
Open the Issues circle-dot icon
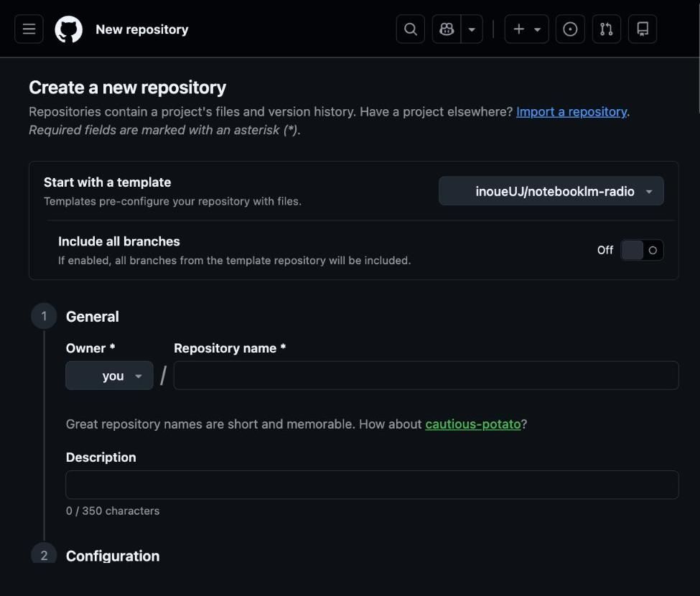[570, 29]
